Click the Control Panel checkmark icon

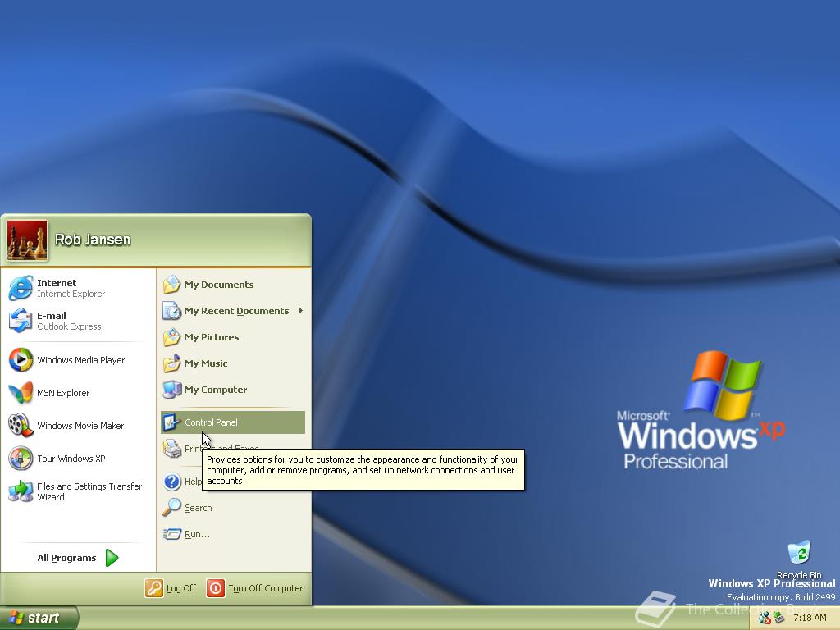[171, 422]
